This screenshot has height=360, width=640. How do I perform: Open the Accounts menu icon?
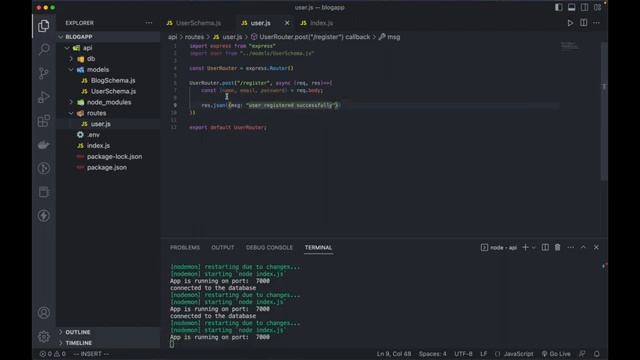coord(44,313)
